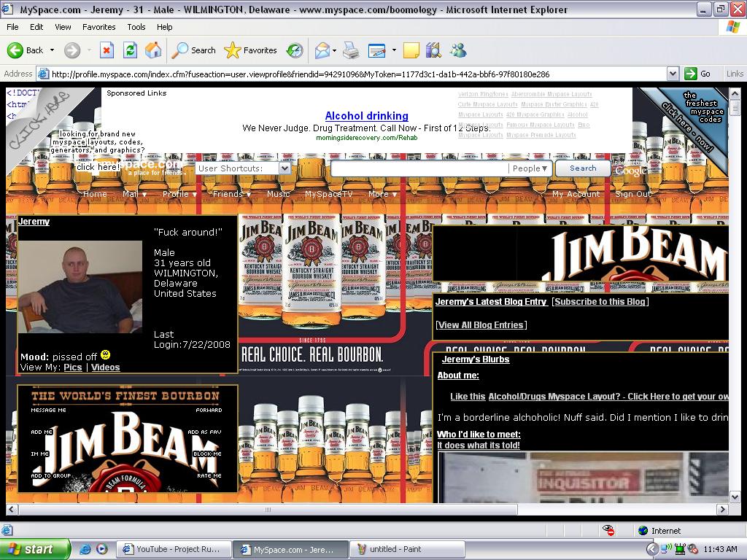Click the Music navigation link
The image size is (747, 560).
pos(278,194)
